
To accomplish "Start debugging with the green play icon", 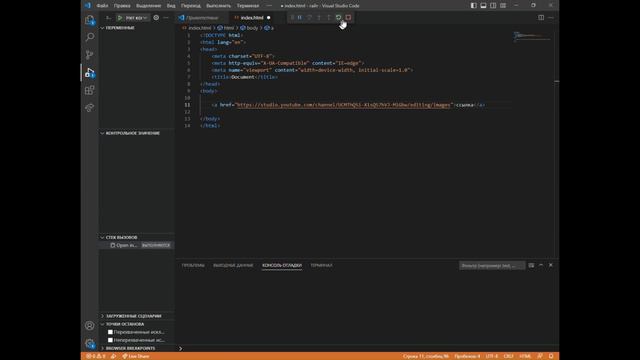I will click(120, 18).
